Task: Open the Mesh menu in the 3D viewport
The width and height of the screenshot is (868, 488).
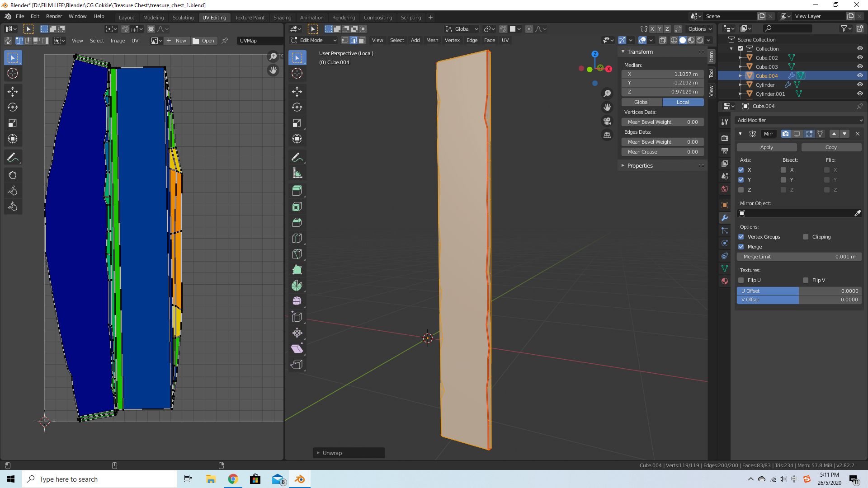Action: (432, 40)
